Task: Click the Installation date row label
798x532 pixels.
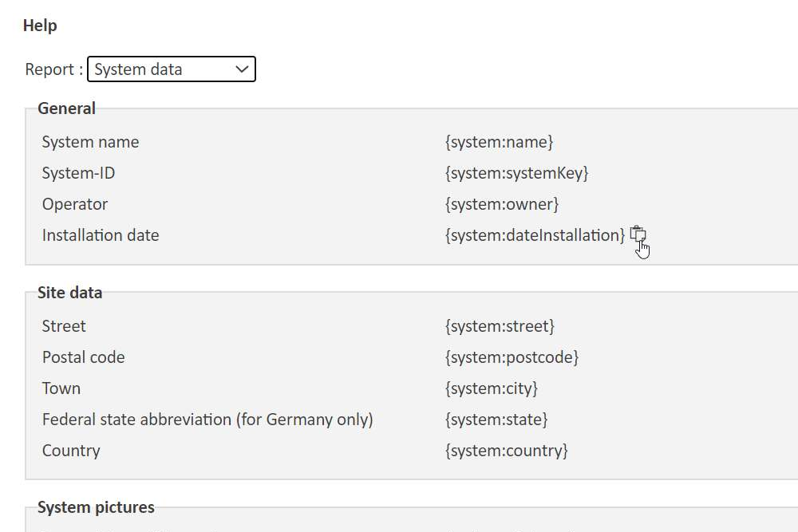Action: [x=101, y=235]
